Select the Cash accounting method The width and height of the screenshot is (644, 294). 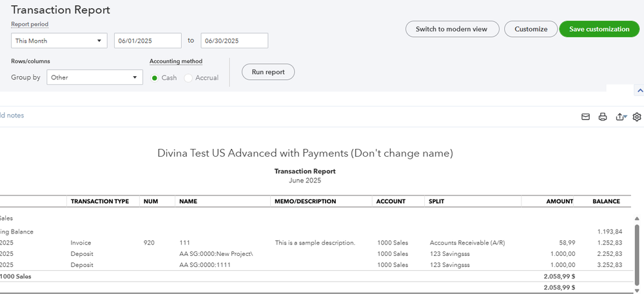pyautogui.click(x=155, y=78)
